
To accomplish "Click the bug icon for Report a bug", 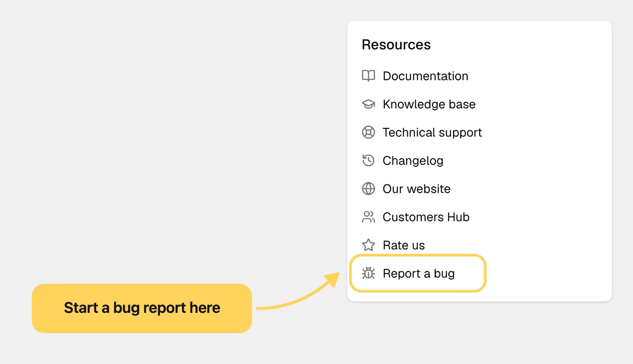I will click(x=368, y=273).
